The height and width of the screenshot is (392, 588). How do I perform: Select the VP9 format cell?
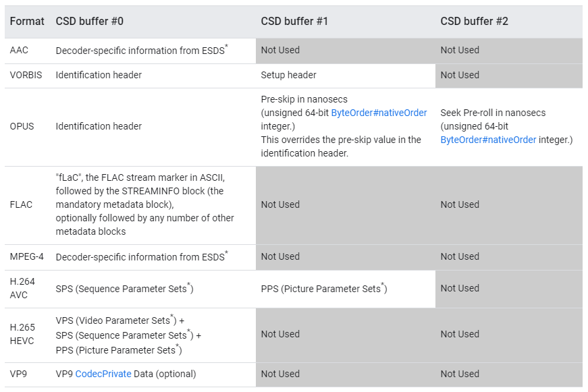18,374
